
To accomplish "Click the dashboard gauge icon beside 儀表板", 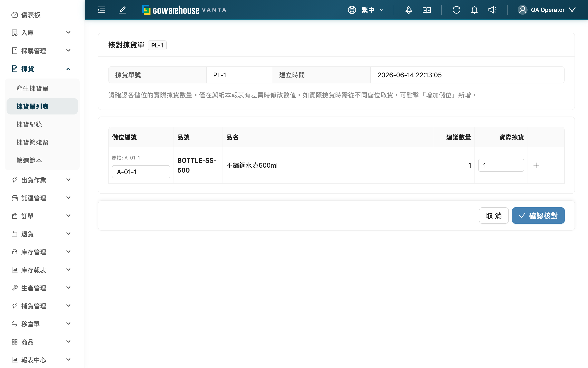I will (14, 15).
